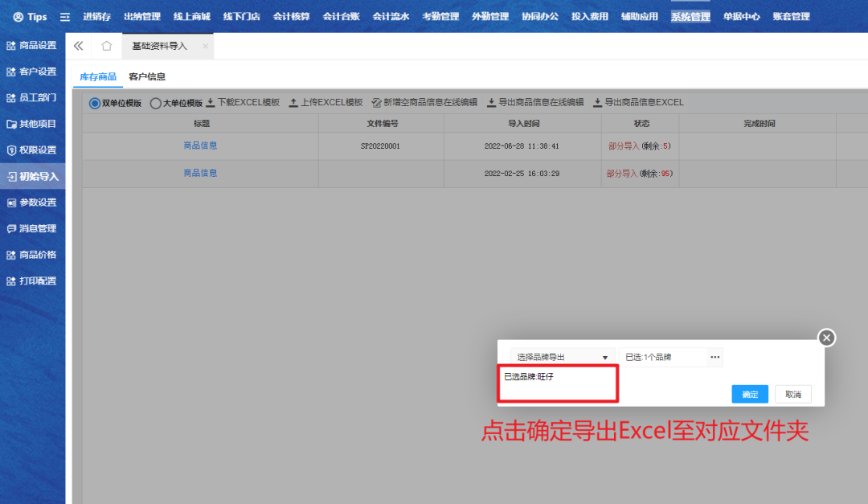This screenshot has width=868, height=504.
Task: Click the 取消 button in the dialog
Action: (793, 395)
